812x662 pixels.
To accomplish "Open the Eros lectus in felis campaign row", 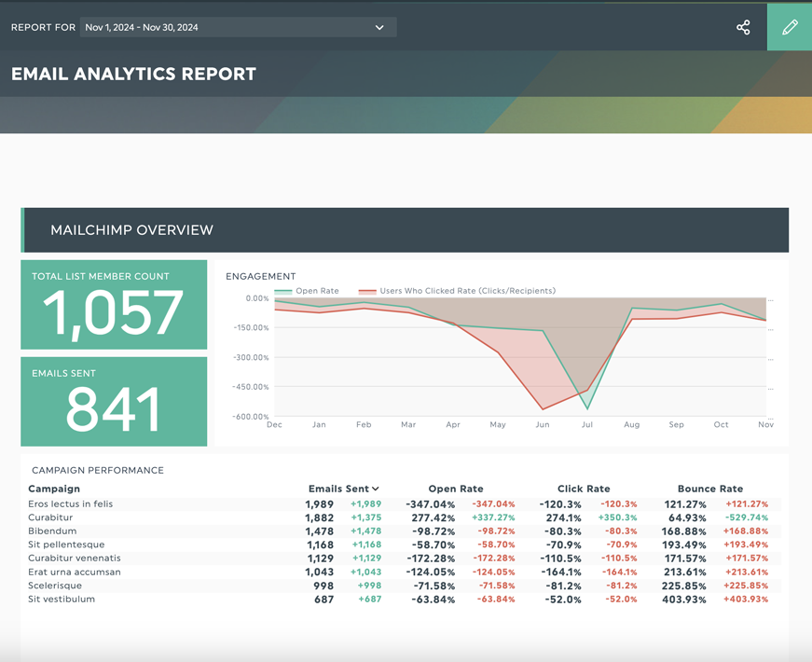I will [71, 504].
